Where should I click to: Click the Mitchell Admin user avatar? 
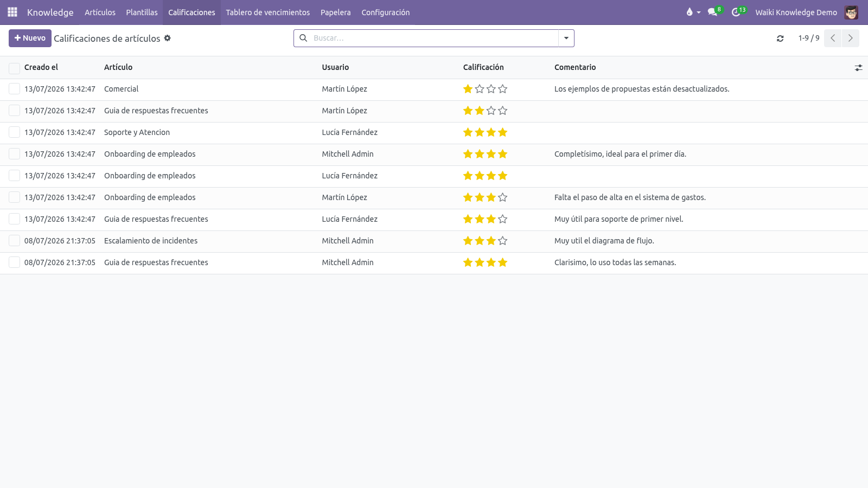[x=851, y=12]
